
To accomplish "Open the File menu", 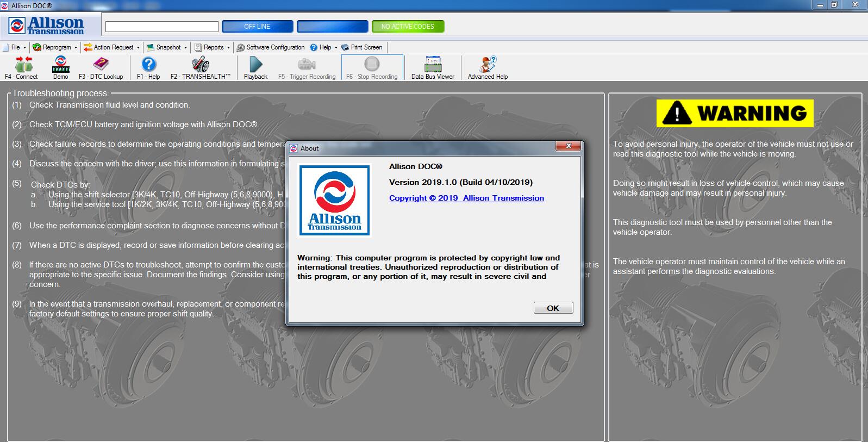I will [15, 47].
